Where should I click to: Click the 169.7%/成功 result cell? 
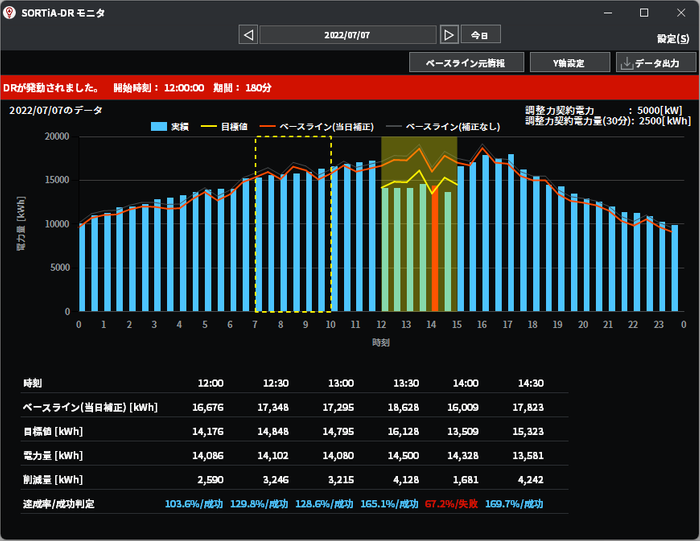tap(514, 504)
